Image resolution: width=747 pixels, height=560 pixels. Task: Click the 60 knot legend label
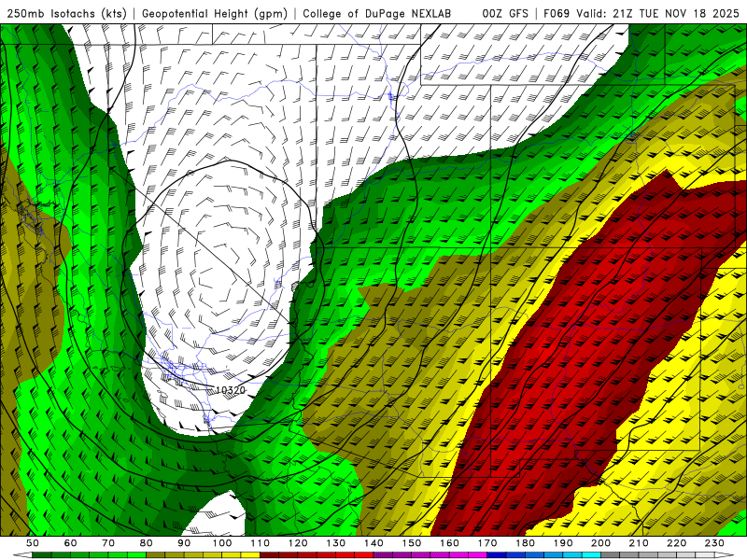point(71,543)
